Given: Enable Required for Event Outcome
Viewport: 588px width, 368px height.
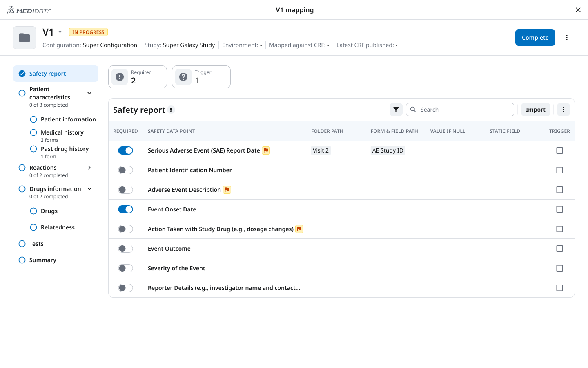Looking at the screenshot, I should point(125,249).
